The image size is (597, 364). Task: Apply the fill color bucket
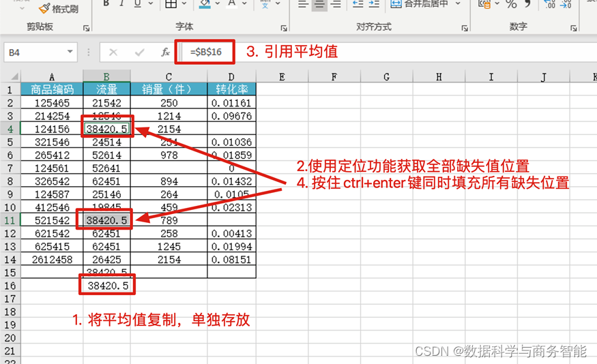[205, 3]
